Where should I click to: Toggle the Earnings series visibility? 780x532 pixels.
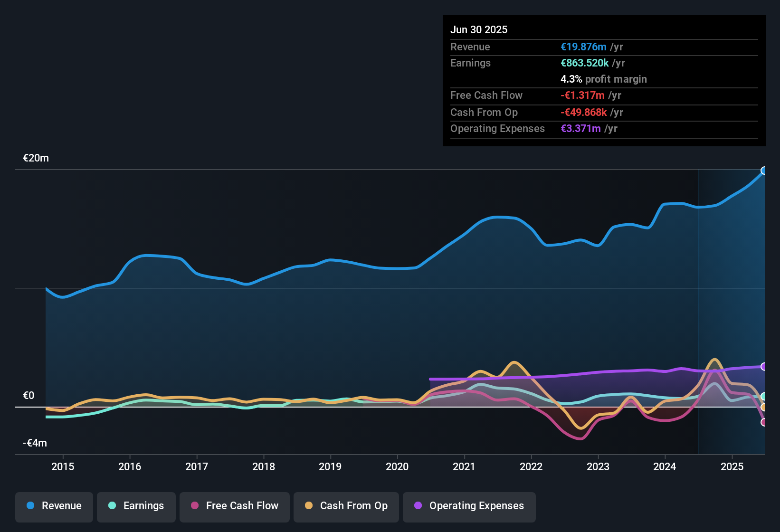136,506
